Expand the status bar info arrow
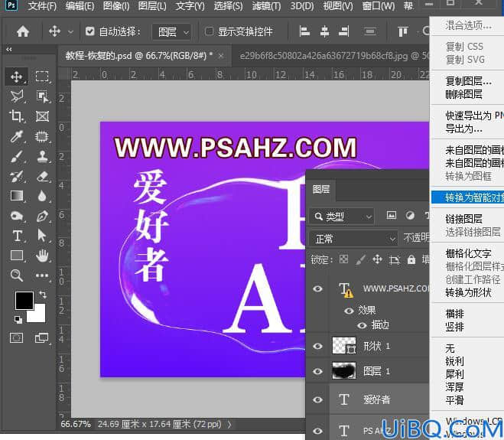 point(229,425)
